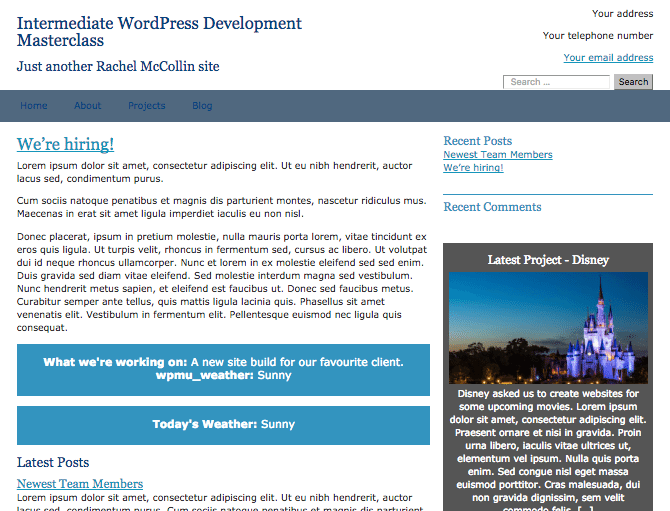The height and width of the screenshot is (511, 670).
Task: Go to Projects in the navigation bar
Action: (x=147, y=106)
